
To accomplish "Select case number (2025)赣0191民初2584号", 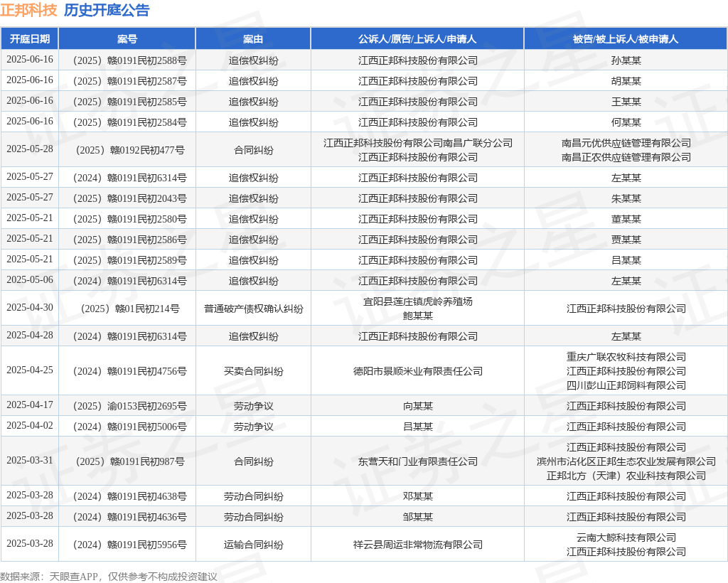I will tap(130, 122).
